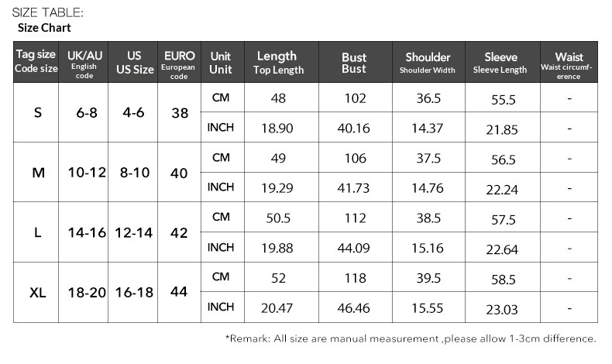The height and width of the screenshot is (364, 612).
Task: Click the Tag size header cell
Action: click(x=36, y=63)
